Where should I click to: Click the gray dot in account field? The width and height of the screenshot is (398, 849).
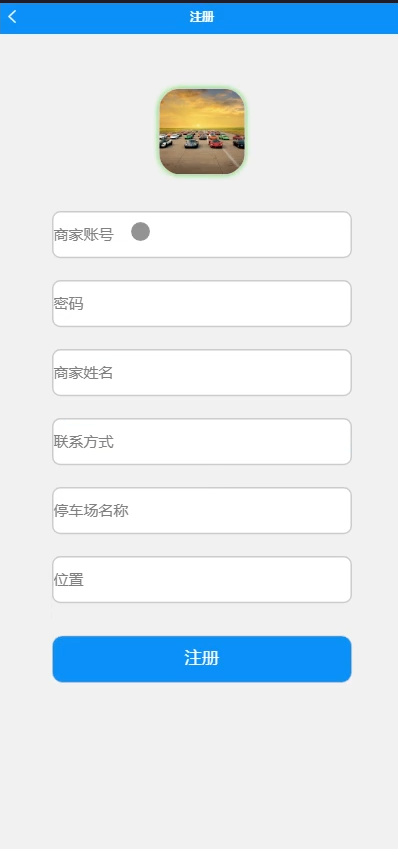(140, 231)
